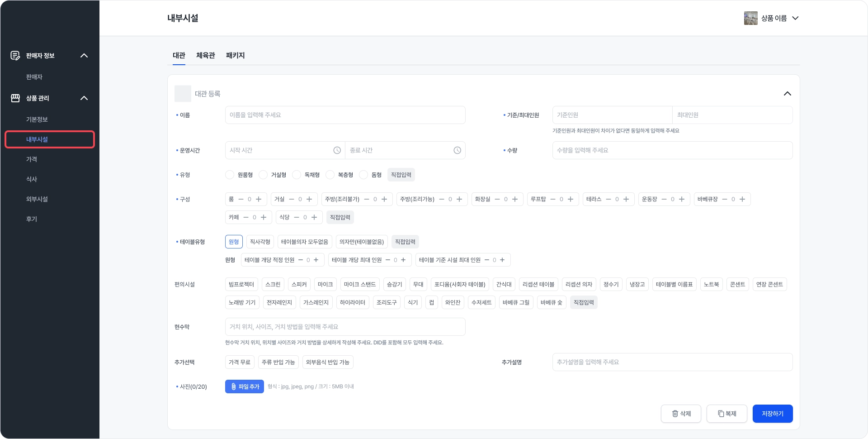This screenshot has width=868, height=439.
Task: Increase 운동장 count with plus
Action: [682, 199]
